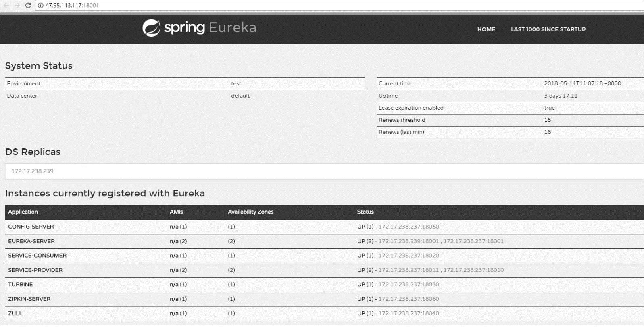The image size is (644, 327).
Task: Click the Renews (last min) label
Action: [401, 132]
